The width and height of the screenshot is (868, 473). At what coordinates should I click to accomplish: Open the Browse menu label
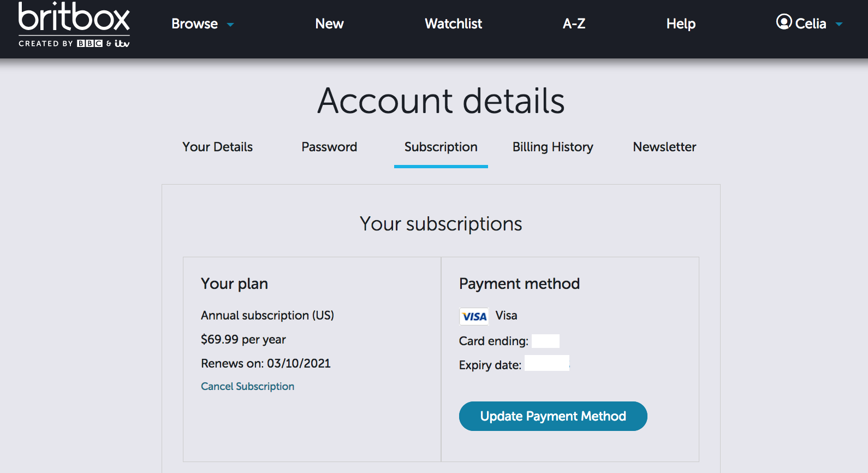tap(194, 24)
